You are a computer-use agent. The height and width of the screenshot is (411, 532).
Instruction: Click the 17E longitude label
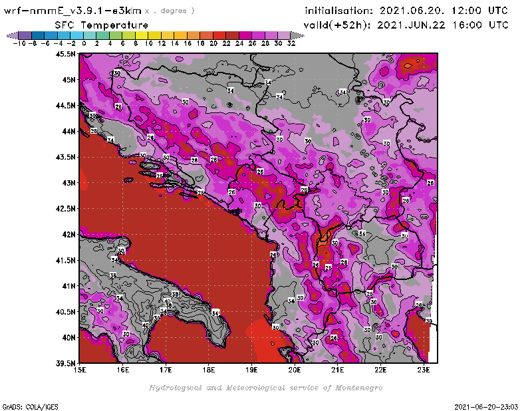166,370
